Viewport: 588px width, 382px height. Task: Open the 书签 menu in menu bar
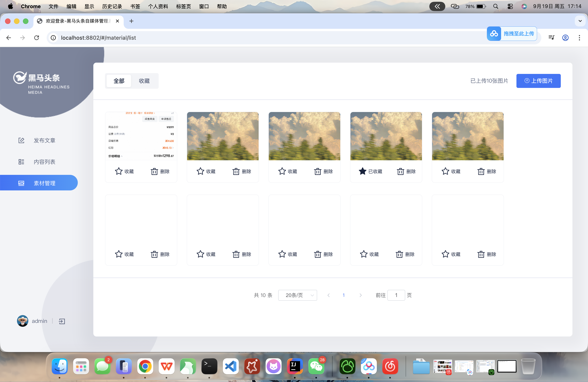[135, 6]
